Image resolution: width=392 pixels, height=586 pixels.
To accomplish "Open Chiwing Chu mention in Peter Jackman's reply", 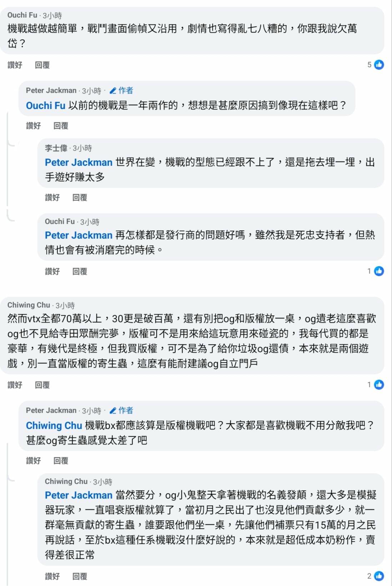I will click(x=54, y=426).
